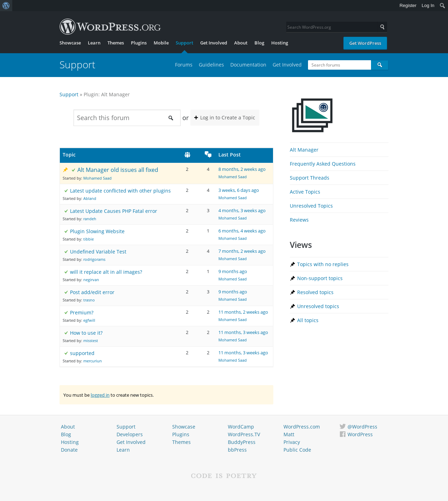
Task: Click the plus icon in Log in to Create a Topic
Action: (196, 118)
